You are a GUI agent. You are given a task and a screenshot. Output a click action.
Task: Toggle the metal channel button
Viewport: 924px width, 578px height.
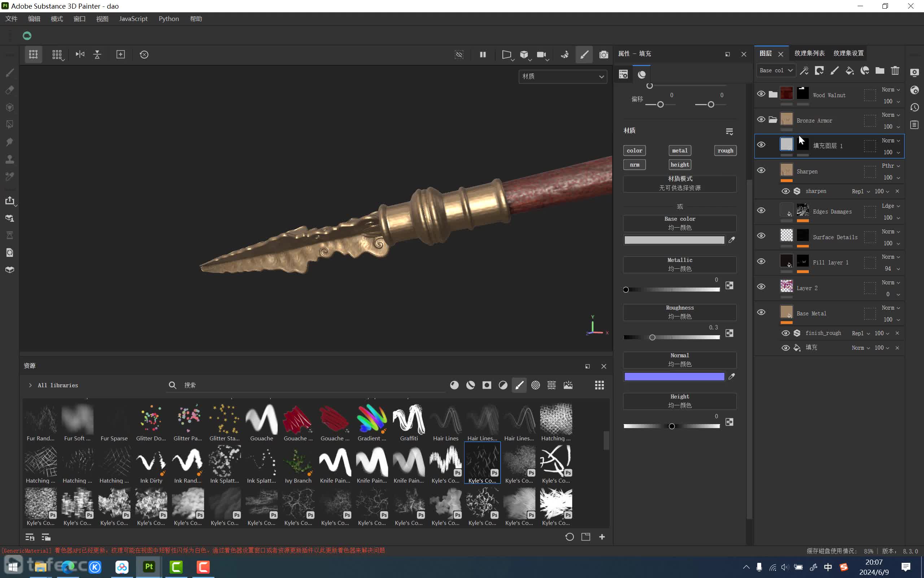point(680,151)
